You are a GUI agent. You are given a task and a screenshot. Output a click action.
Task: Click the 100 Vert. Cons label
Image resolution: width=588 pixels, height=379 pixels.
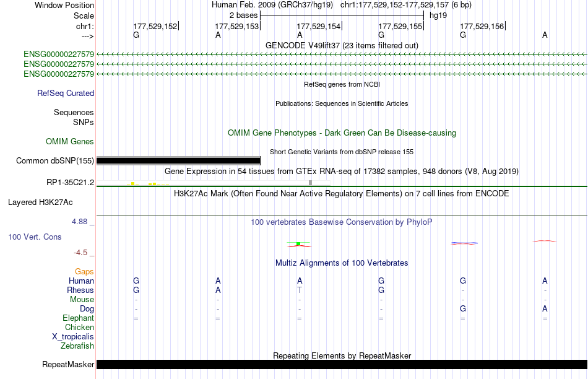point(35,237)
